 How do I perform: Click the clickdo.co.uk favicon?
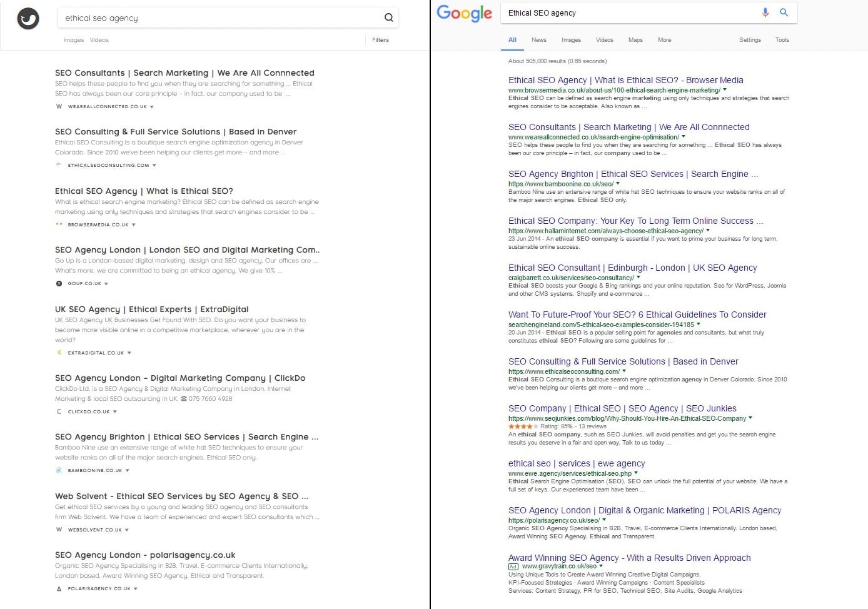pyautogui.click(x=59, y=411)
